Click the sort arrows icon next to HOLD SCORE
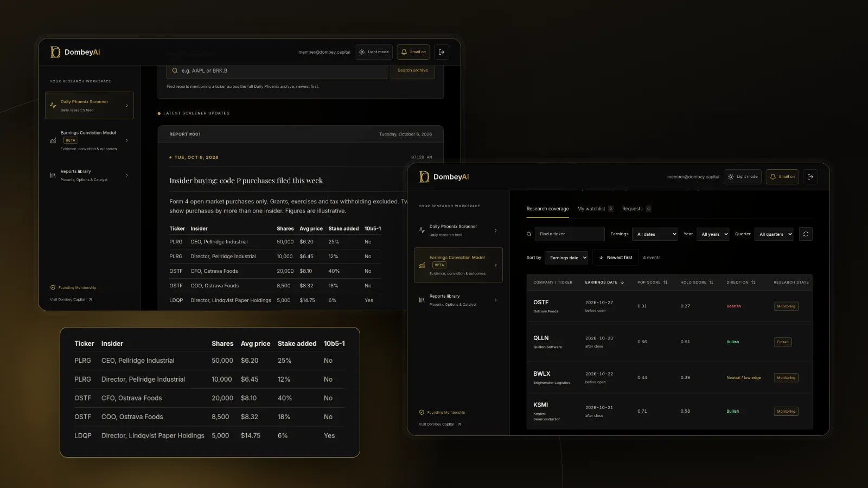The width and height of the screenshot is (868, 488). 711,282
